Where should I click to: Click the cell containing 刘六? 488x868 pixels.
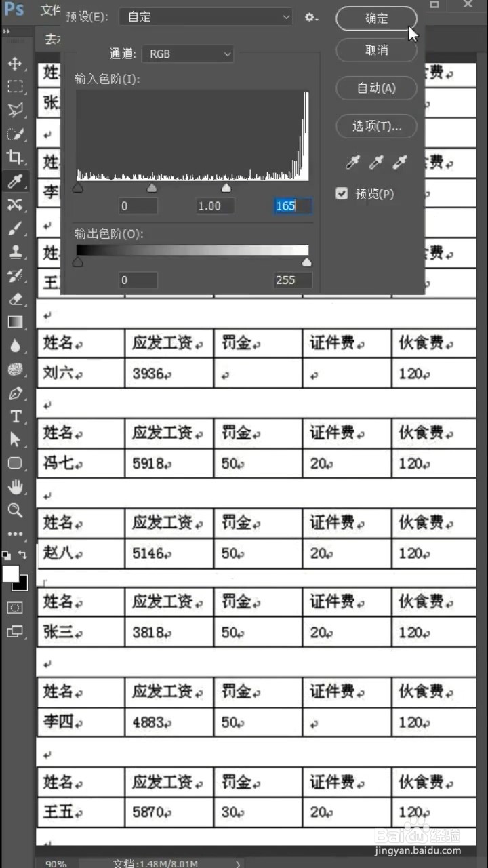click(81, 374)
